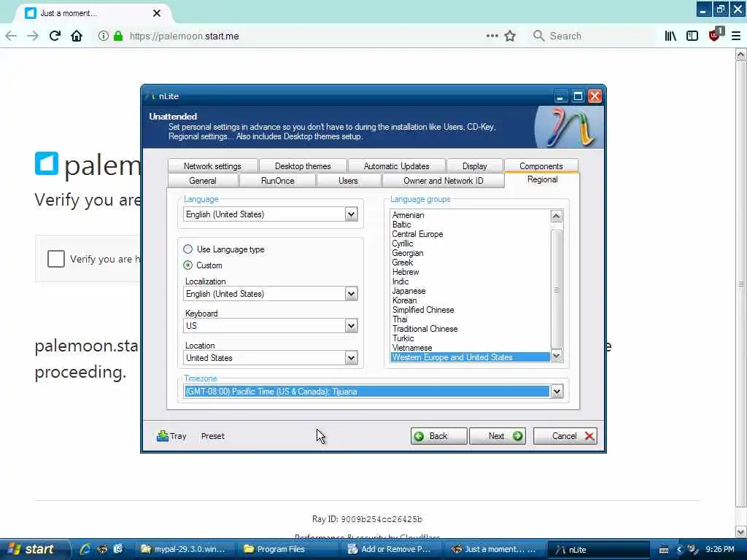Click the Next button in nLite
The height and width of the screenshot is (560, 747).
click(498, 436)
